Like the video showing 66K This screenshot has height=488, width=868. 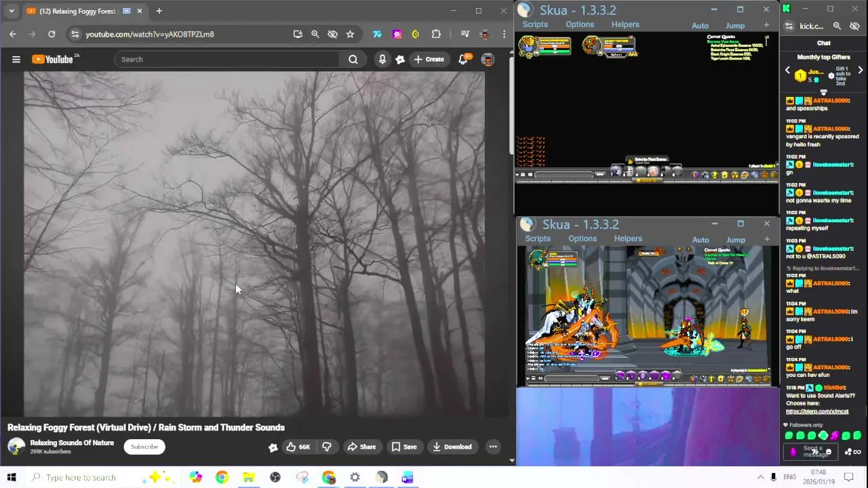[298, 447]
